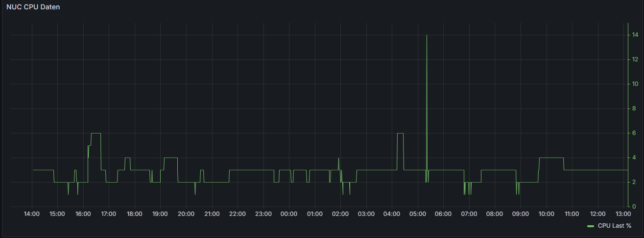Click the 0 value on the Y axis
Viewport: 644px width, 238px height.
point(634,207)
